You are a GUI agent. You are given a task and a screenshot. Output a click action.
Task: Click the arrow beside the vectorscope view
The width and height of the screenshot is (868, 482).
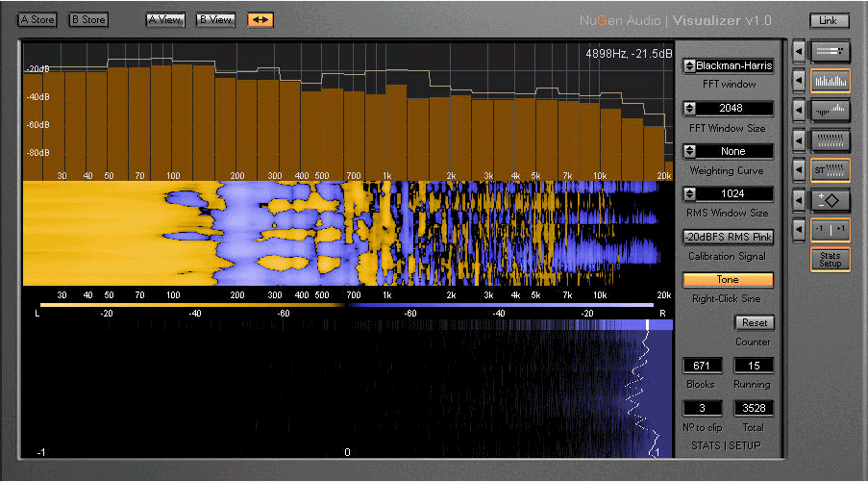pos(799,200)
